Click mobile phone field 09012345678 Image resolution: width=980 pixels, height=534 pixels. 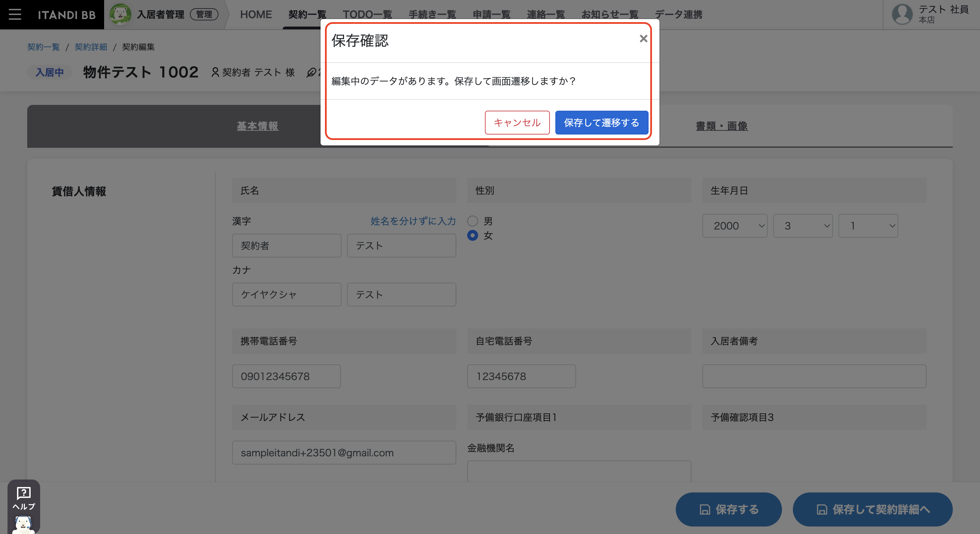point(286,376)
